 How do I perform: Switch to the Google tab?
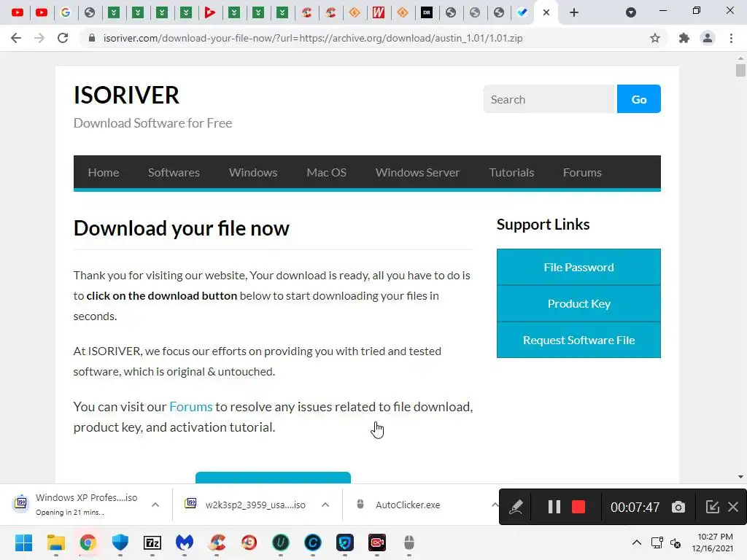pos(66,12)
